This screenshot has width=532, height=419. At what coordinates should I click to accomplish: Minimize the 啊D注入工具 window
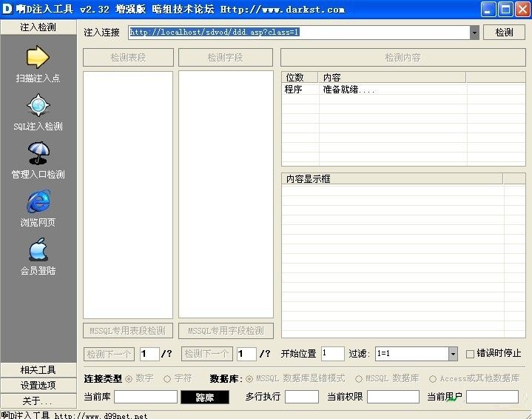coord(488,9)
